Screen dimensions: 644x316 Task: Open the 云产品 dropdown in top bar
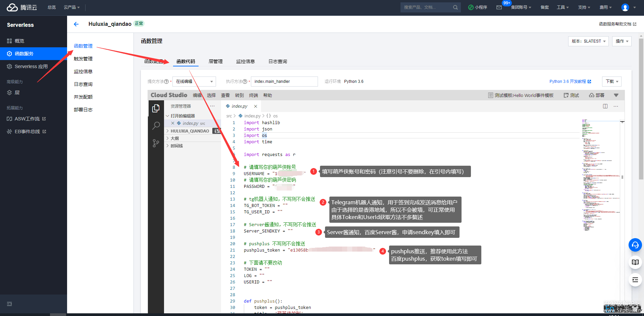72,7
